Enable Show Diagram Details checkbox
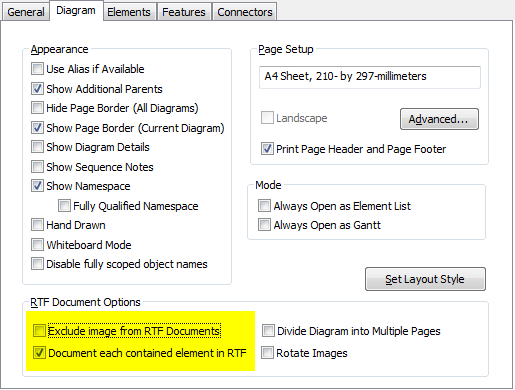Image resolution: width=515 pixels, height=390 pixels. pyautogui.click(x=37, y=147)
